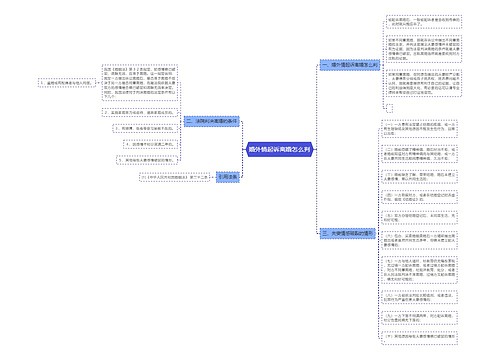Select the (七) item under branch 三

pyautogui.click(x=419, y=270)
